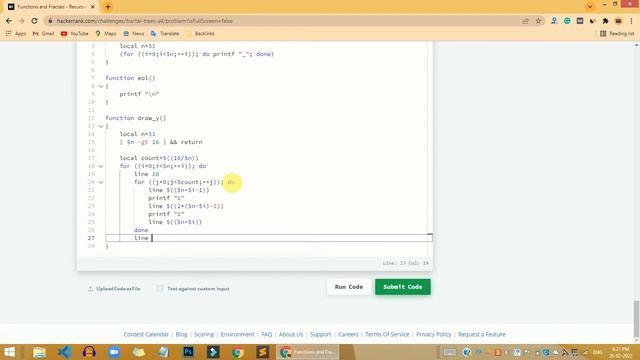640x360 pixels.
Task: Open the pinned Chrome taskbar icon
Action: point(238,352)
